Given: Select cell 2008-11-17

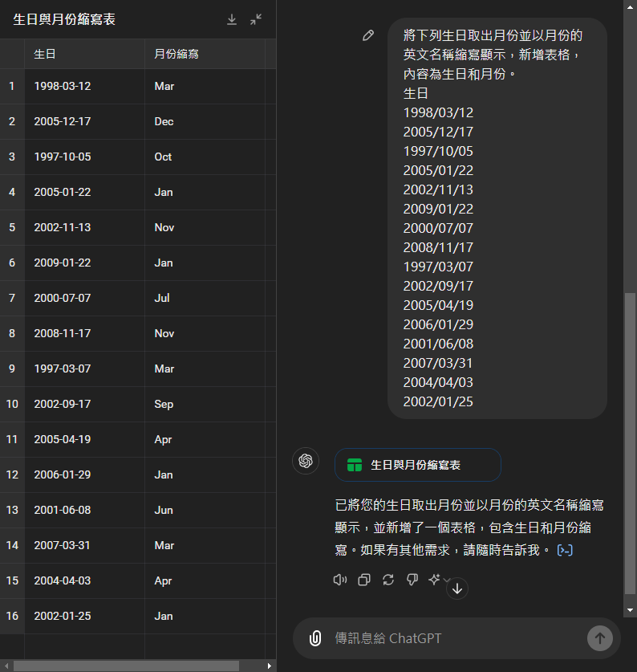Looking at the screenshot, I should (84, 333).
